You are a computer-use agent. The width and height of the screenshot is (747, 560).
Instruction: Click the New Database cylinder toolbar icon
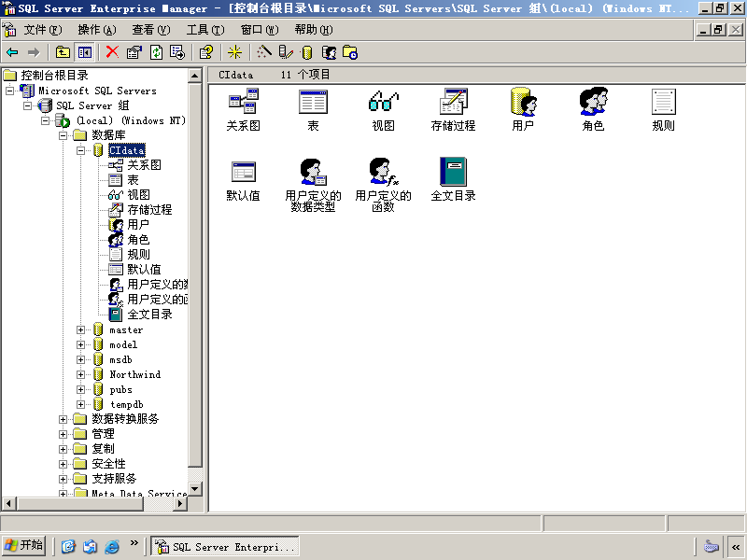[307, 52]
